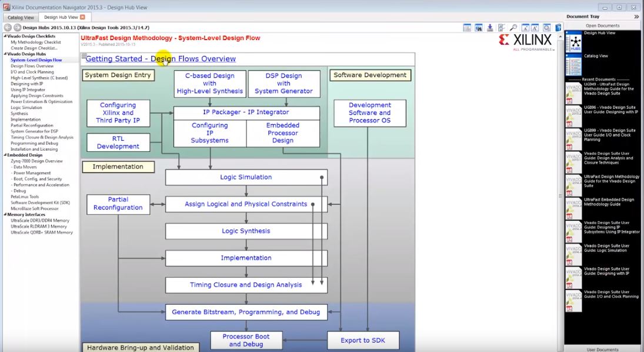Open My Methodology Checklist
644x352 pixels.
pyautogui.click(x=36, y=42)
